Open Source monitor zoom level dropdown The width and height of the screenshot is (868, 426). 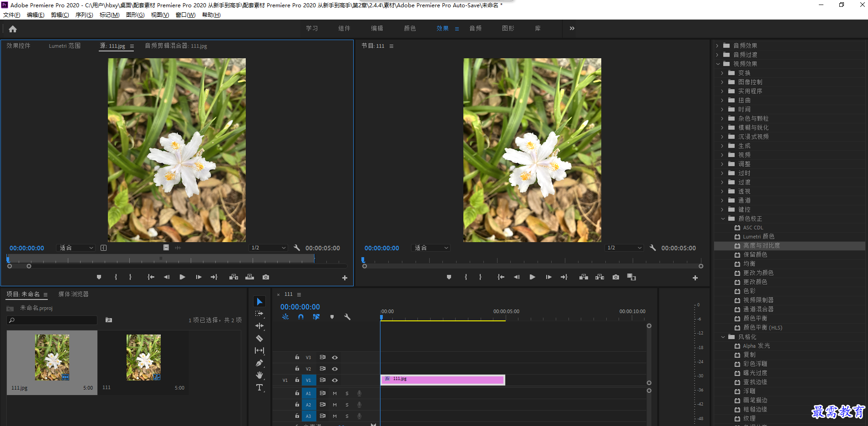point(76,248)
